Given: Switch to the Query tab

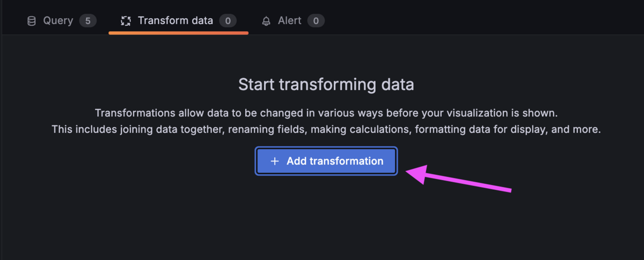Looking at the screenshot, I should 62,21.
